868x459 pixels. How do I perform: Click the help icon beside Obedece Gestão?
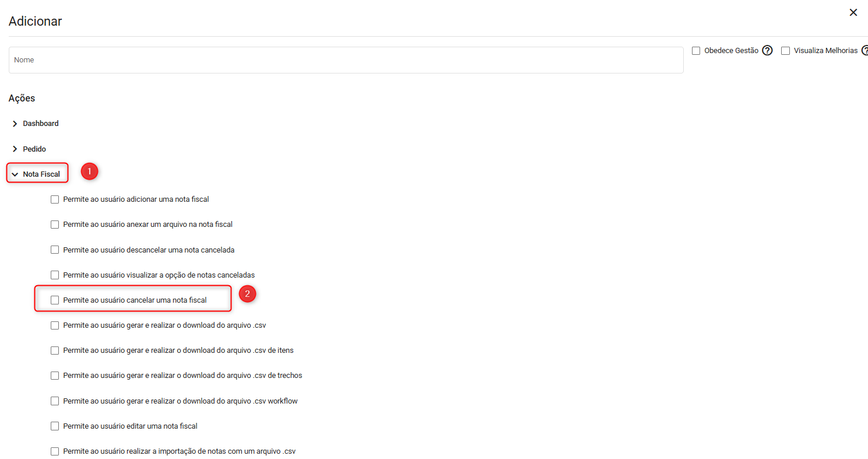[767, 51]
